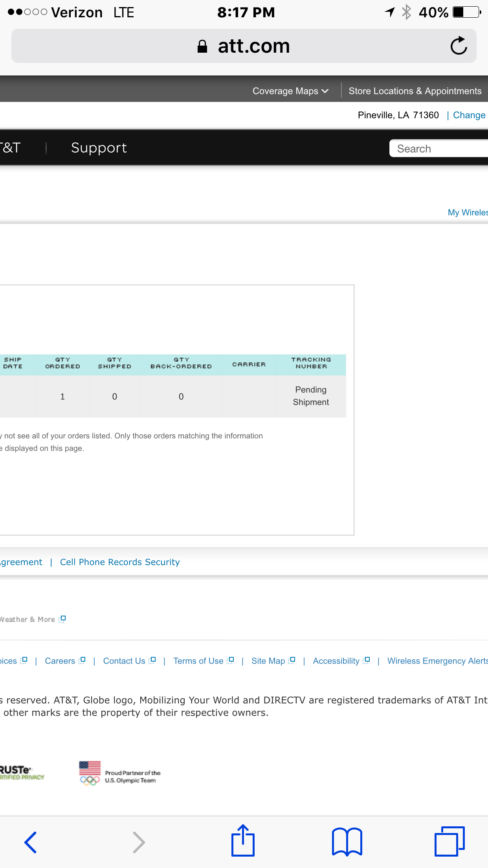This screenshot has width=488, height=868.
Task: Open the Weather & More link
Action: coord(28,620)
